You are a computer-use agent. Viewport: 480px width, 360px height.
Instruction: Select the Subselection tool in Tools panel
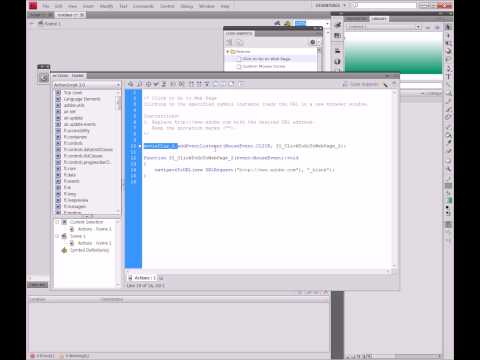(448, 35)
